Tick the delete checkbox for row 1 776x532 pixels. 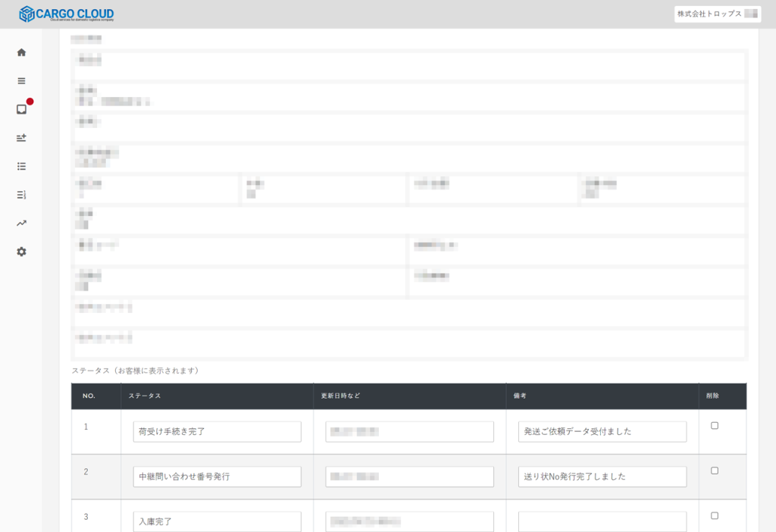(715, 426)
